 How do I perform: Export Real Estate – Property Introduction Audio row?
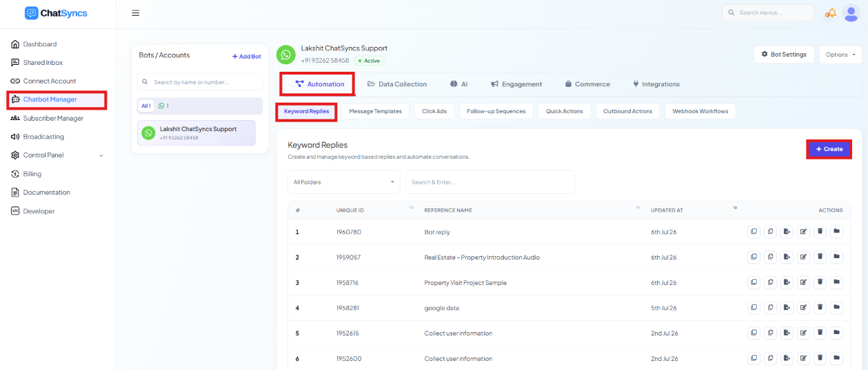coord(787,257)
